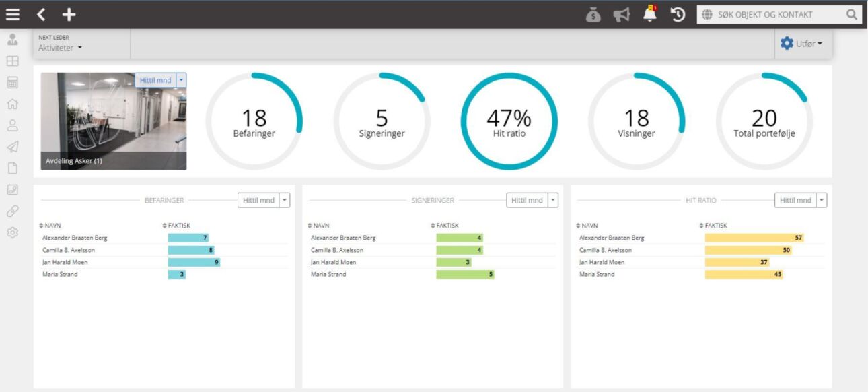868x392 pixels.
Task: Click Camilla B. Axelsson's blue bar 8
Action: tap(191, 250)
